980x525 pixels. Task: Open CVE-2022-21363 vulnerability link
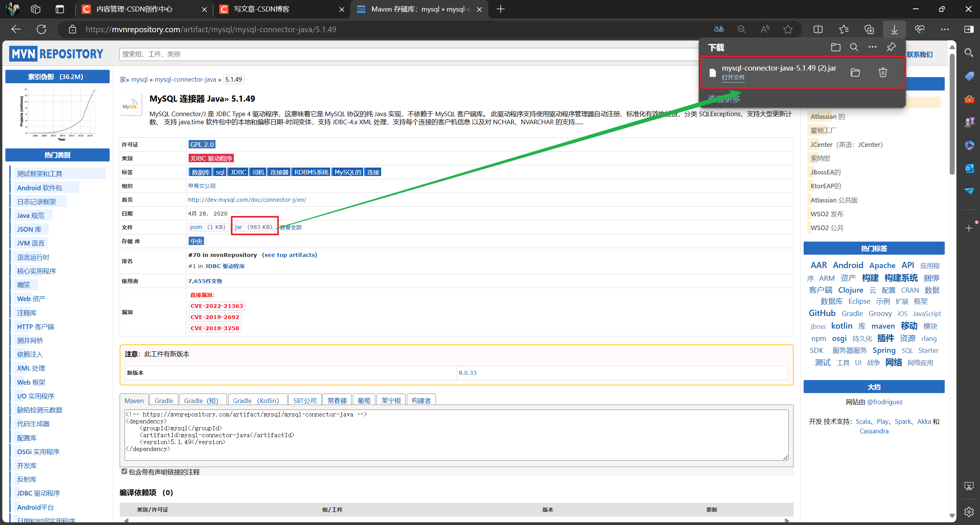[x=217, y=306]
